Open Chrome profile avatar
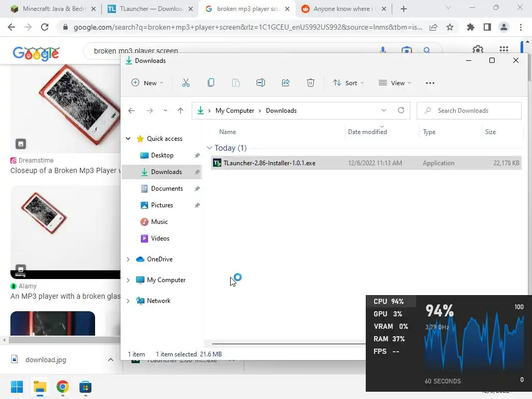 [504, 27]
